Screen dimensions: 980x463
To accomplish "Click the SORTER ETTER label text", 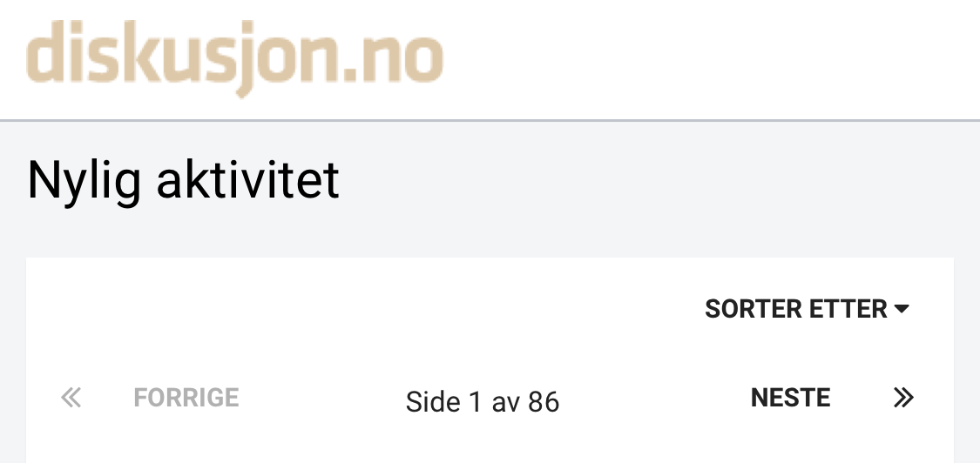I will point(795,309).
